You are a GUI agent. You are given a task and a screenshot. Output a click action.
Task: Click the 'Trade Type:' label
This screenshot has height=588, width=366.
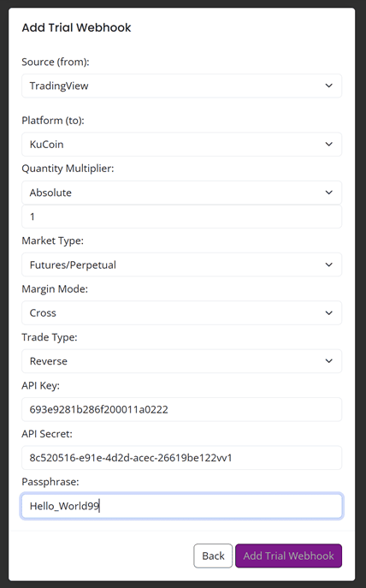[x=50, y=337]
